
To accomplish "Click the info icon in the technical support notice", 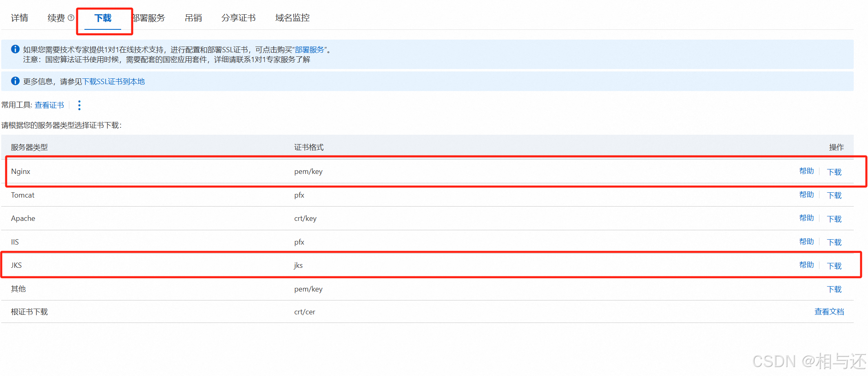I will point(15,49).
